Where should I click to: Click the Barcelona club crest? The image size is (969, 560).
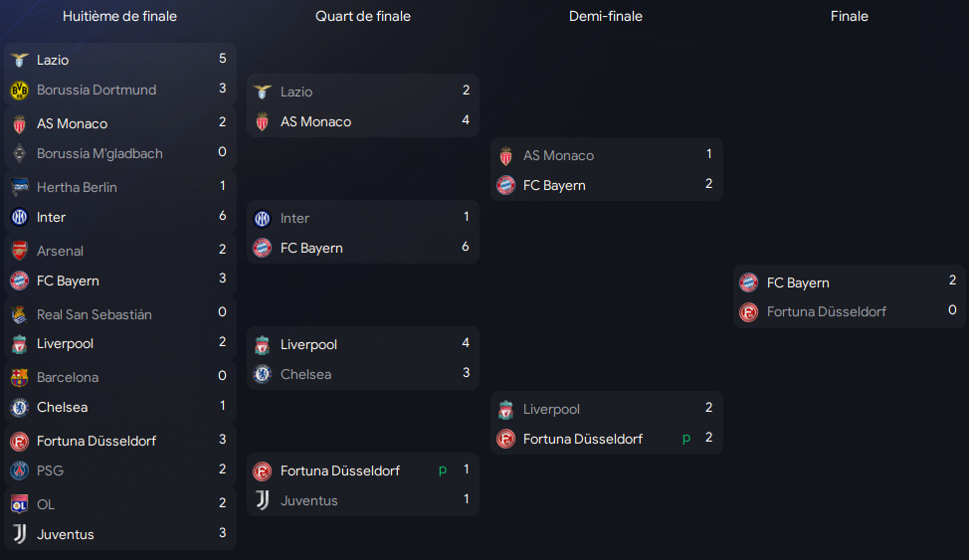click(19, 378)
